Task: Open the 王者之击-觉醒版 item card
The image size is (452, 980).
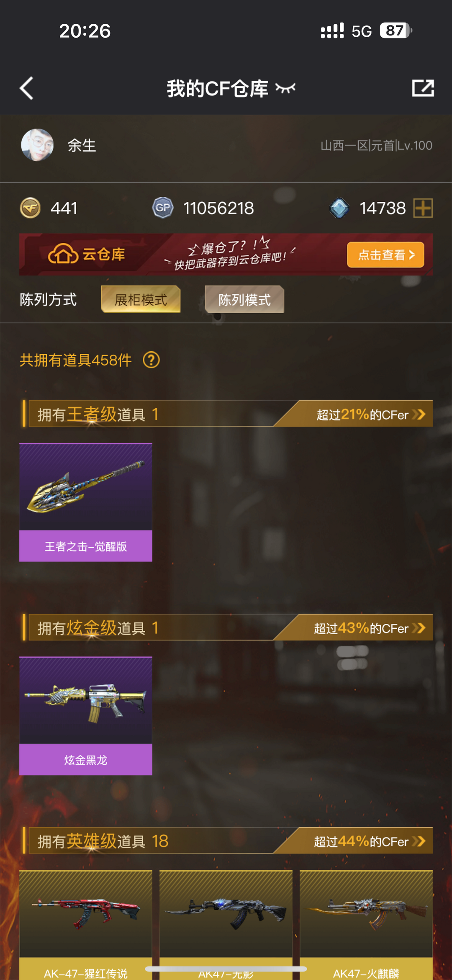Action: [x=86, y=502]
